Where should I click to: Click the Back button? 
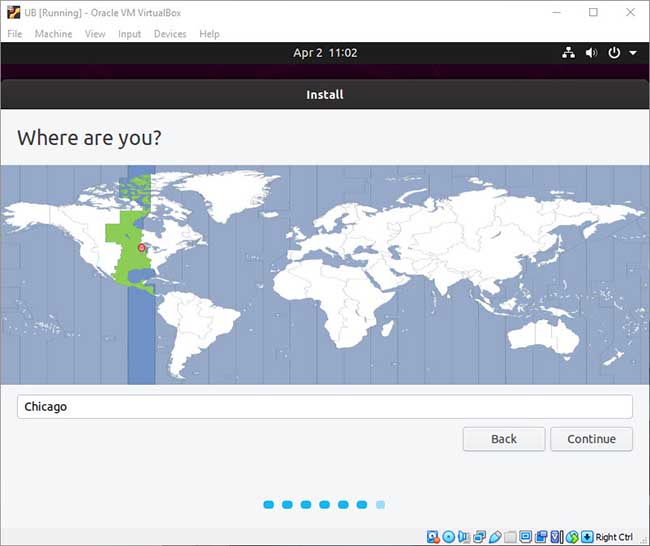click(x=504, y=439)
